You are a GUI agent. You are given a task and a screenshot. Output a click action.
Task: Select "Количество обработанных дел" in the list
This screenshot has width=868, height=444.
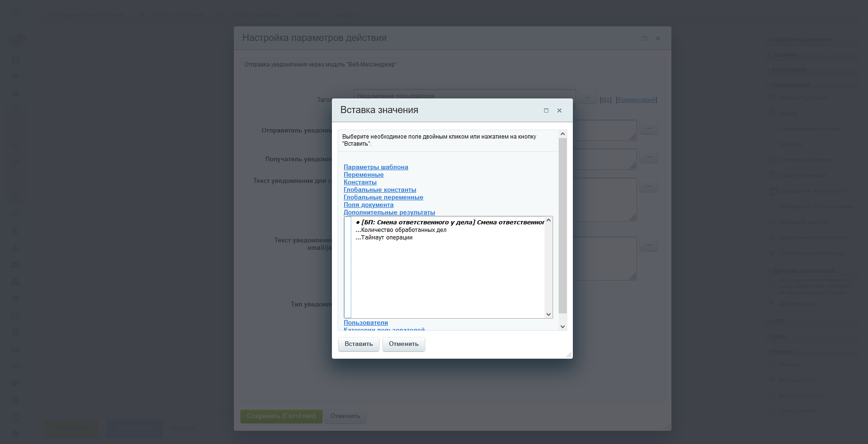[403, 230]
